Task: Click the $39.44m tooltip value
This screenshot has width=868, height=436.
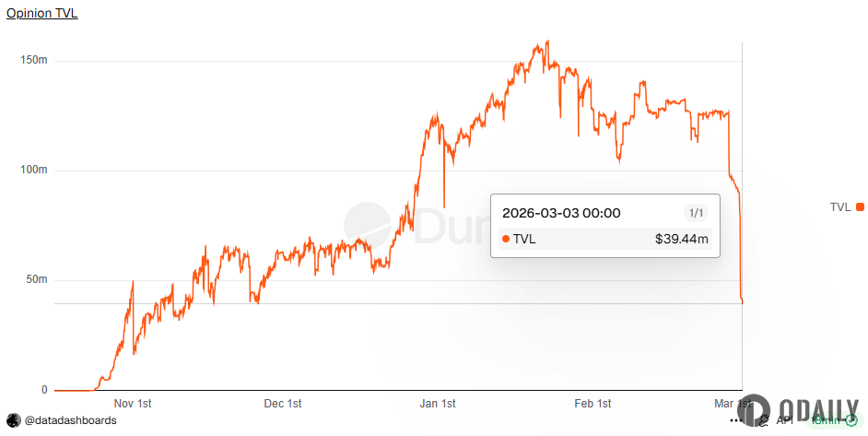Action: click(681, 240)
